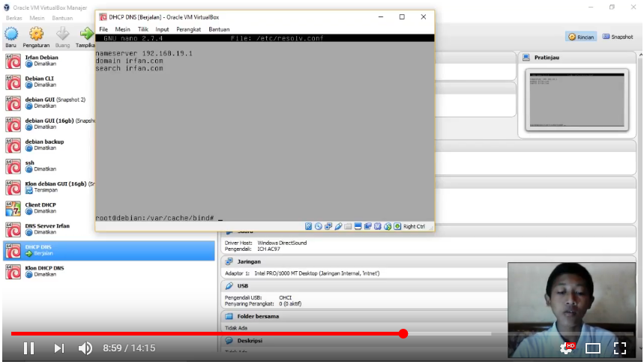The image size is (644, 364).
Task: Click the VirtualBox Manager title bar logo
Action: click(7, 7)
